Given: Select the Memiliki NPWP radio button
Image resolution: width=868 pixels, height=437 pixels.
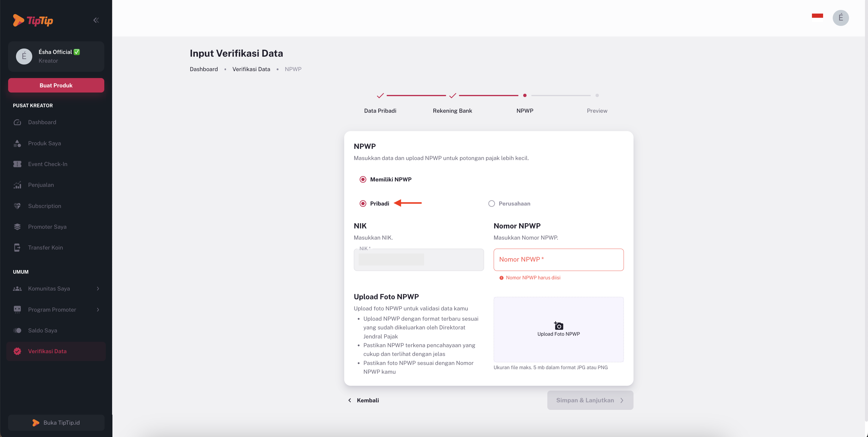Looking at the screenshot, I should click(363, 180).
